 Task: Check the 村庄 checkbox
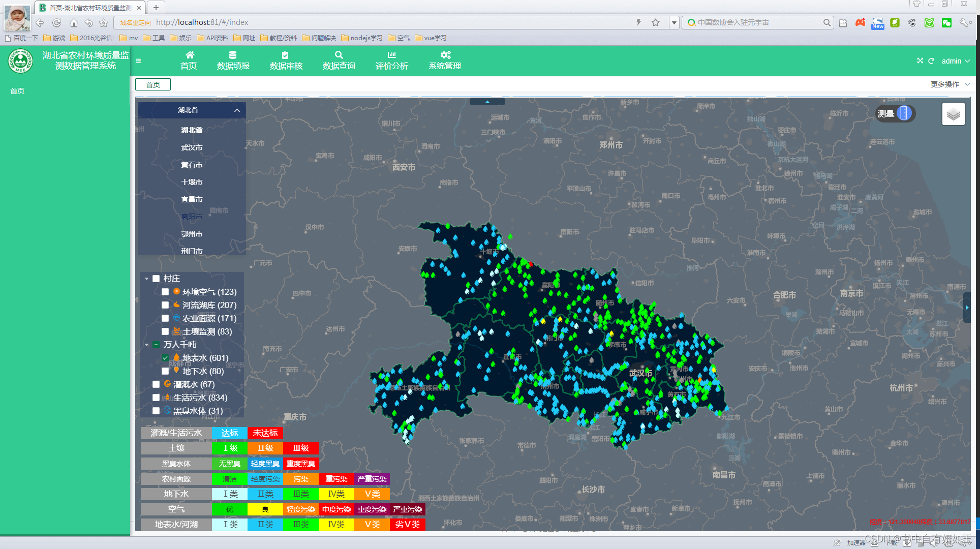coord(156,279)
